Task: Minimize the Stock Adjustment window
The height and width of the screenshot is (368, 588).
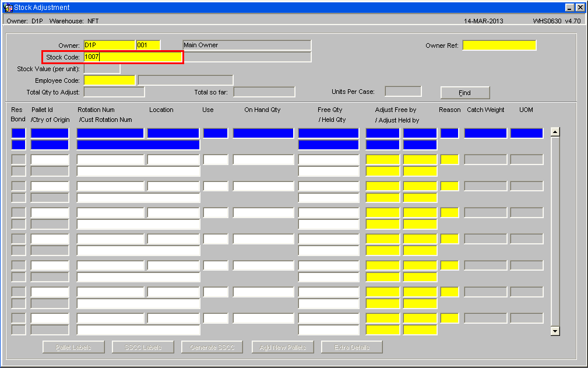Action: (569, 8)
